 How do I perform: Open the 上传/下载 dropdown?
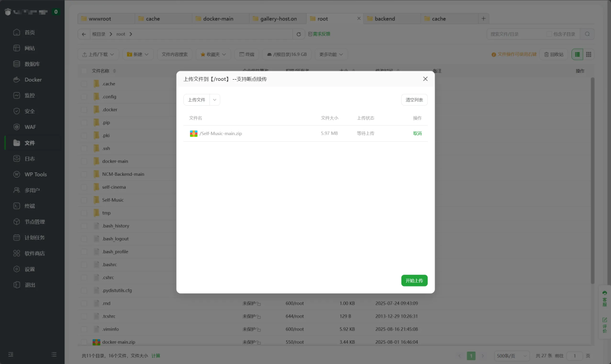(x=98, y=54)
